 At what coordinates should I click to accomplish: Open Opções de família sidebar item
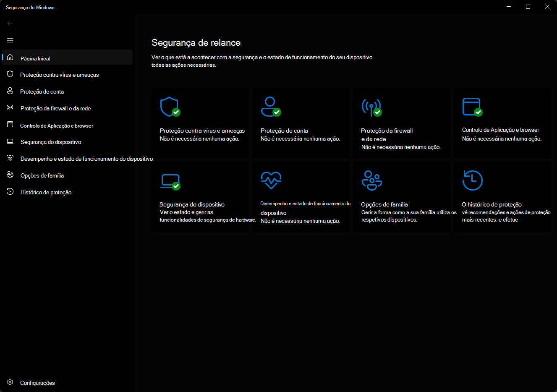tap(67, 175)
